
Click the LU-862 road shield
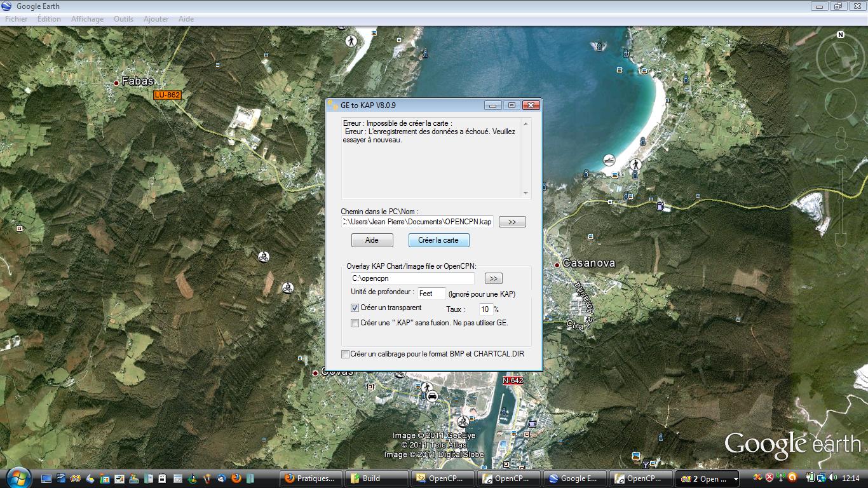(168, 95)
